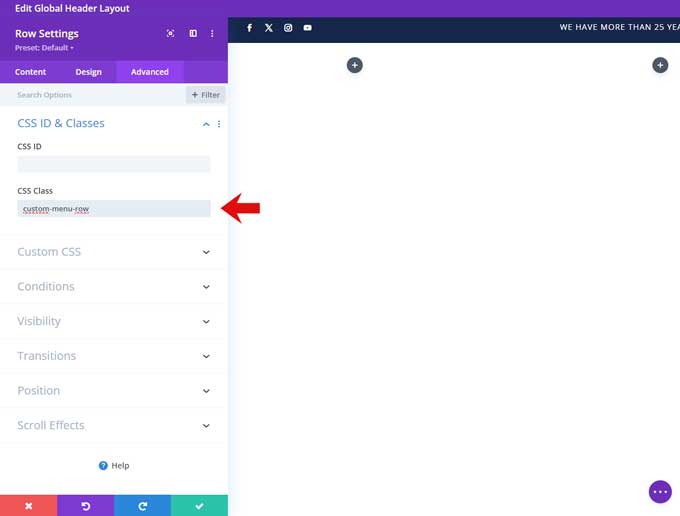Viewport: 680px width, 516px height.
Task: Toggle the snap modal sidebar icon
Action: click(193, 33)
